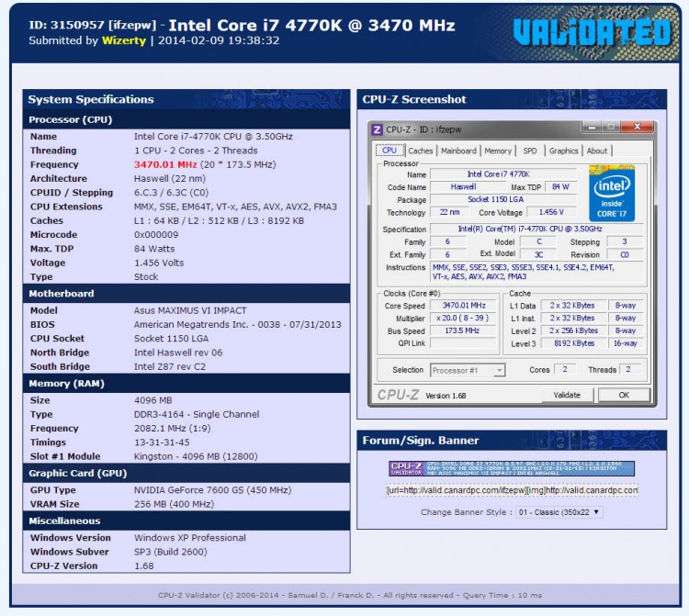Click the 1.456 Volts voltage value
The image size is (689, 616).
[159, 263]
